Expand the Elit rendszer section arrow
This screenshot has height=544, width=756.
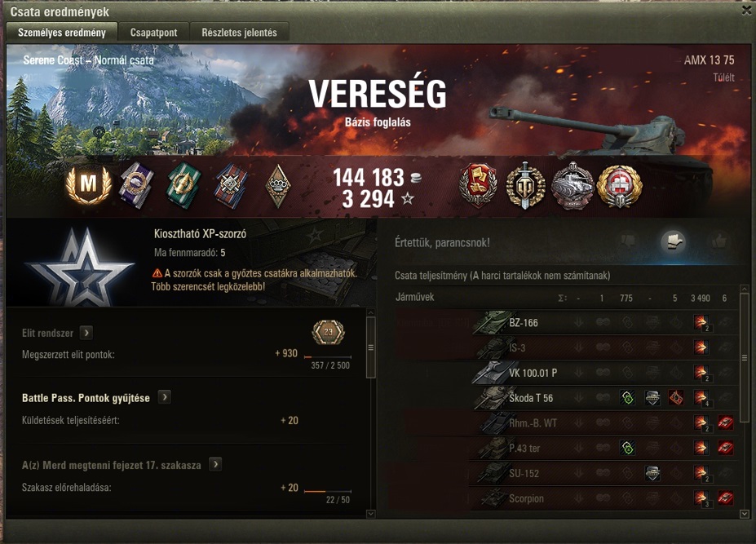point(86,333)
